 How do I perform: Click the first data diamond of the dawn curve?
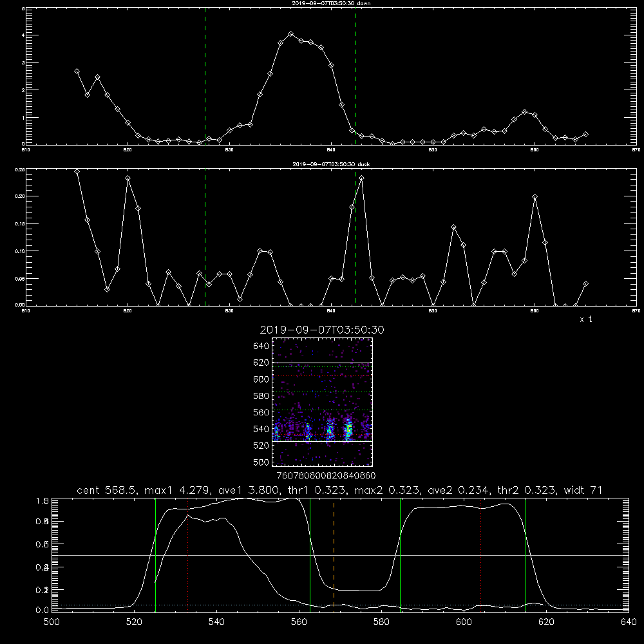click(x=77, y=71)
